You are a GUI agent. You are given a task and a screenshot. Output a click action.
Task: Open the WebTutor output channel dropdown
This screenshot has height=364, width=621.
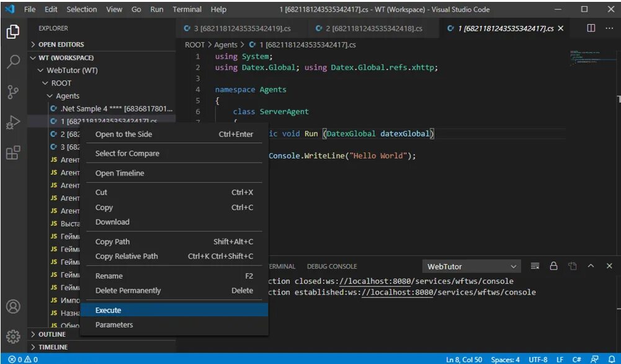(471, 267)
